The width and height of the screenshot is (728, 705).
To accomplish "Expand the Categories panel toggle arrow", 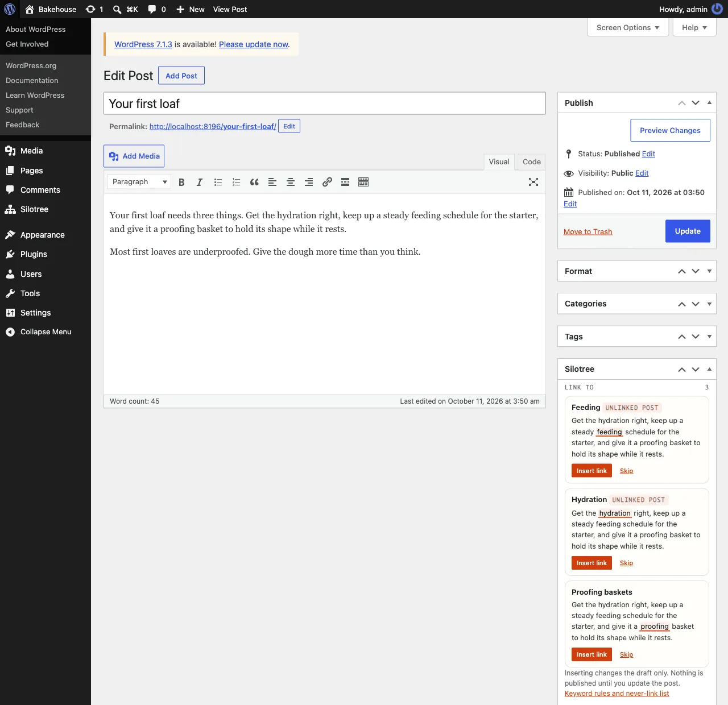I will click(x=709, y=304).
